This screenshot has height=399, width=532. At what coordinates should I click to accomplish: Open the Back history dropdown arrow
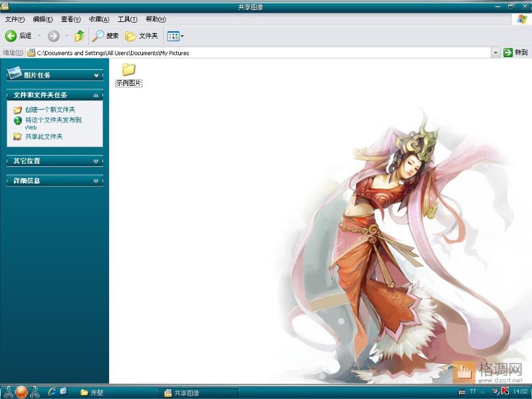[39, 36]
